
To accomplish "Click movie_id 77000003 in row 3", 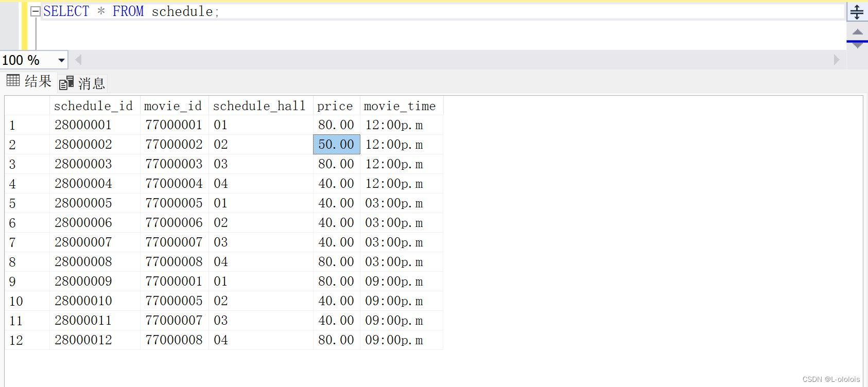I will pyautogui.click(x=174, y=164).
